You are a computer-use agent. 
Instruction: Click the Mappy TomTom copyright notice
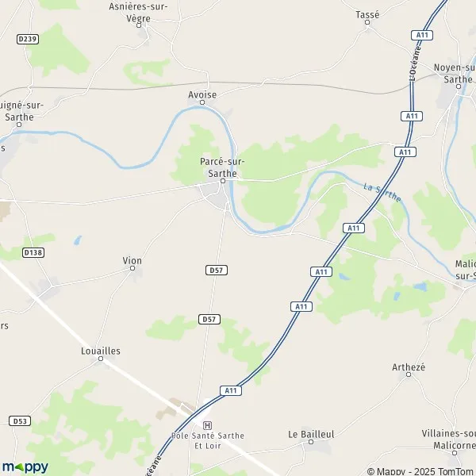[421, 471]
